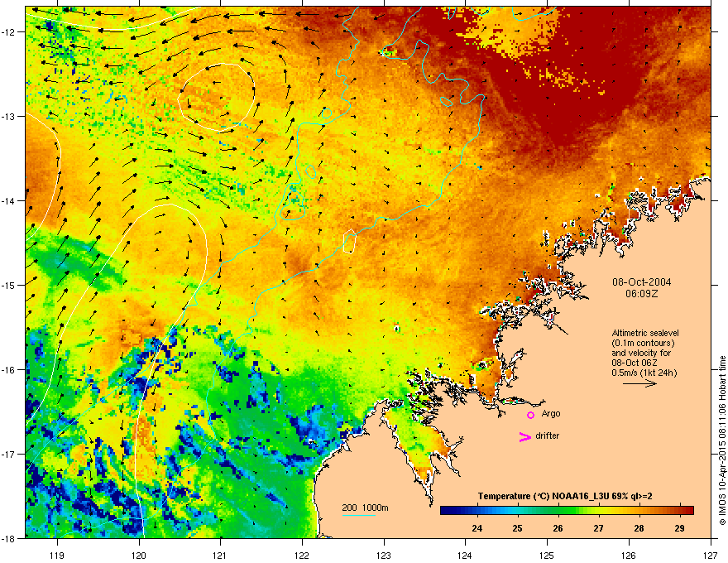Image resolution: width=728 pixels, height=563 pixels.
Task: Click the 126 longitude axis label
Action: [629, 555]
